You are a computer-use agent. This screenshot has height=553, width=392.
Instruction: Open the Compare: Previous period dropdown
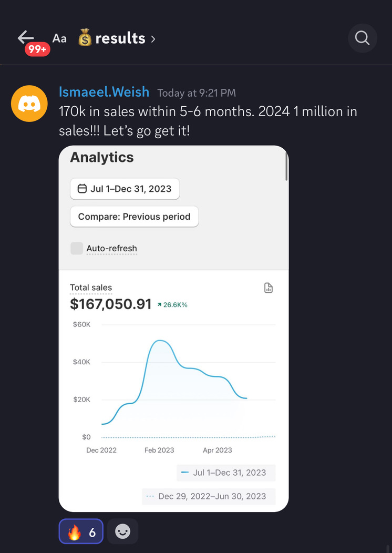pyautogui.click(x=134, y=217)
